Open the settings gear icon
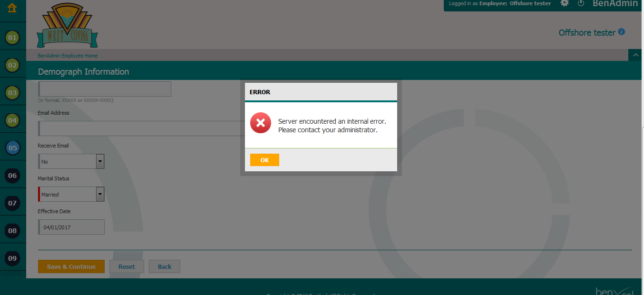This screenshot has height=295, width=644. tap(565, 3)
